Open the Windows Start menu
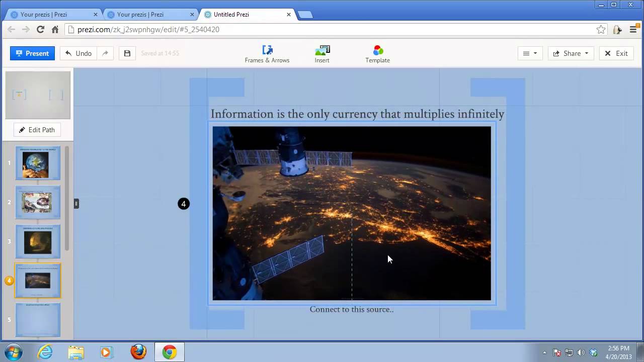Screen dimensions: 644x362 point(14,352)
